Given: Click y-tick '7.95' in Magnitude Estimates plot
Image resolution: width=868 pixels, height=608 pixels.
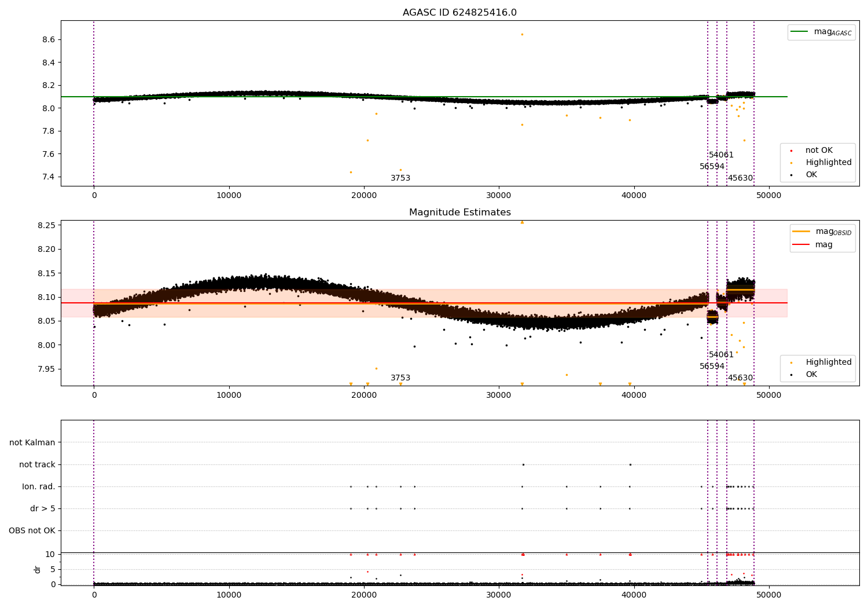Looking at the screenshot, I should (46, 369).
